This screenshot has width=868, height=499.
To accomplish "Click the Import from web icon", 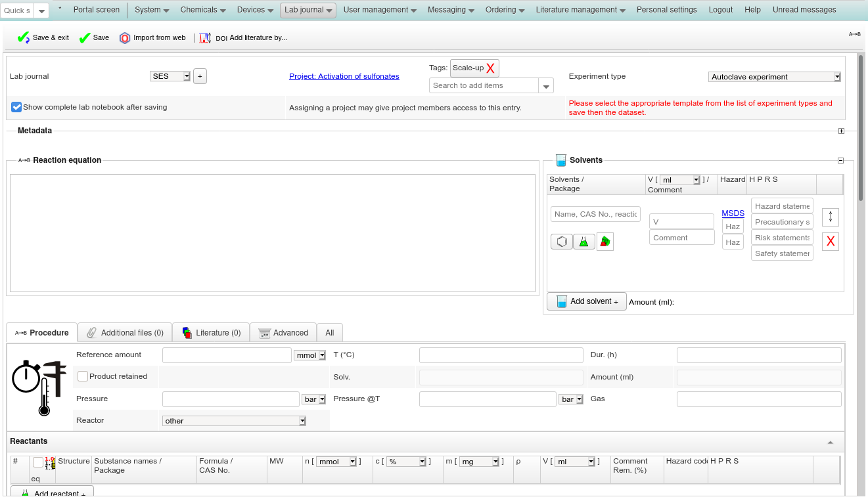I will point(125,38).
